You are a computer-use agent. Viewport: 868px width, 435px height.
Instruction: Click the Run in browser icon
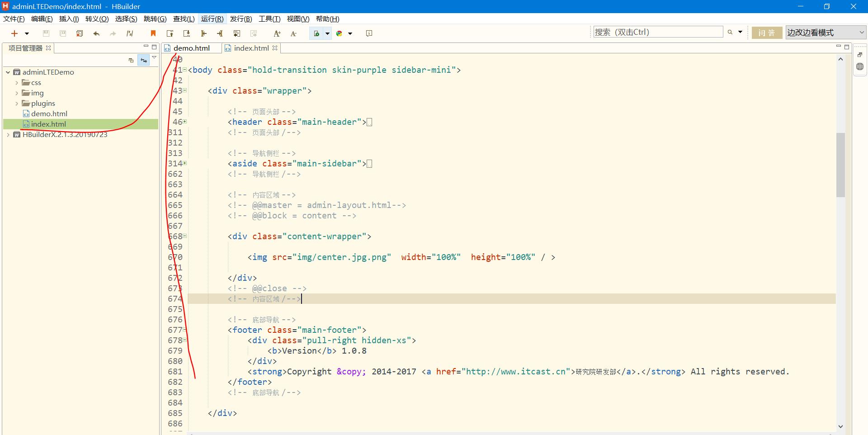(316, 33)
